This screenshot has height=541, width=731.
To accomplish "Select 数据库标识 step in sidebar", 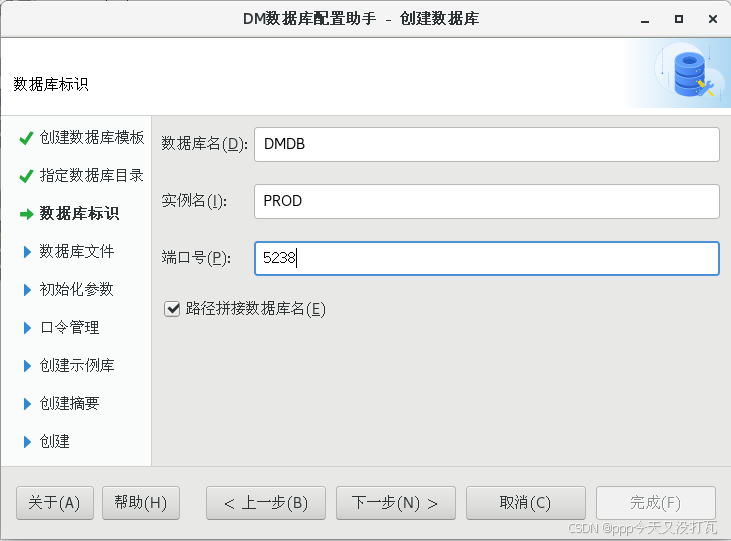I will (79, 214).
